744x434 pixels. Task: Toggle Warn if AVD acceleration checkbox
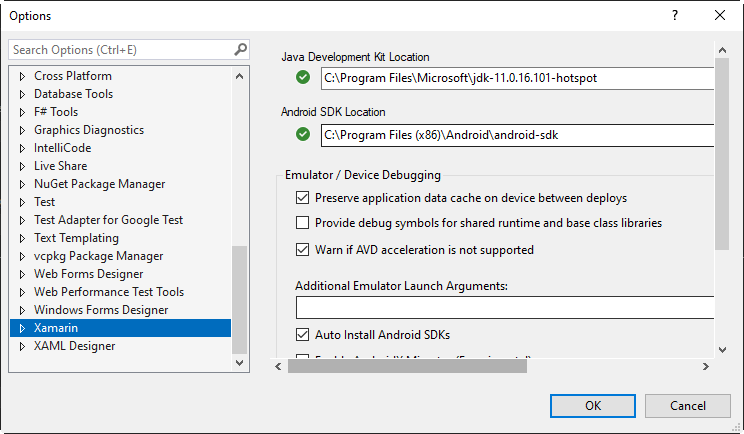coord(302,249)
